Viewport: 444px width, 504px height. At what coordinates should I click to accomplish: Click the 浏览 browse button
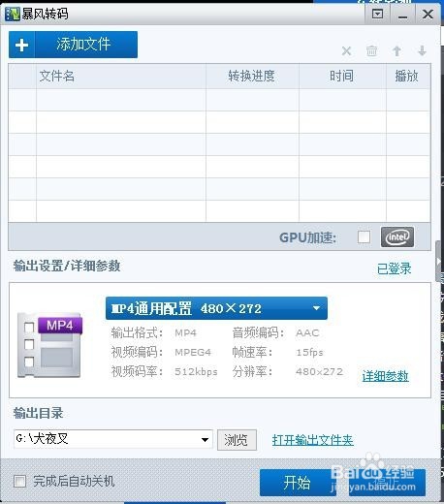pos(237,440)
